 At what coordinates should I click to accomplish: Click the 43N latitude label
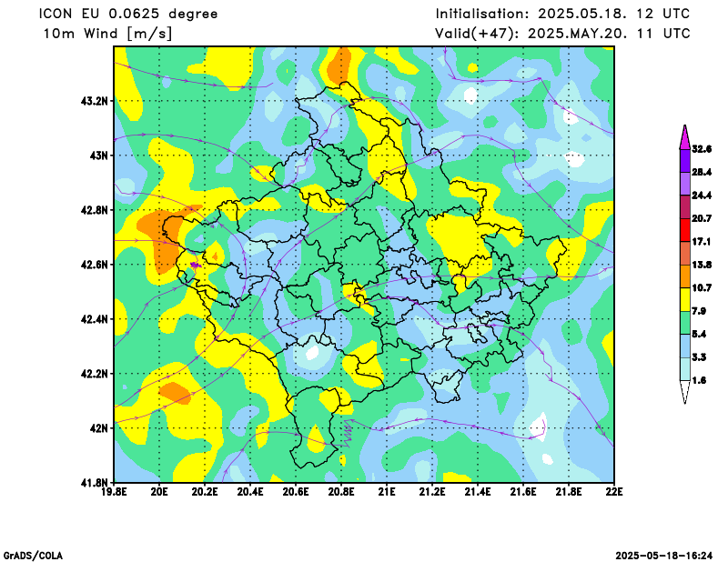(x=98, y=155)
